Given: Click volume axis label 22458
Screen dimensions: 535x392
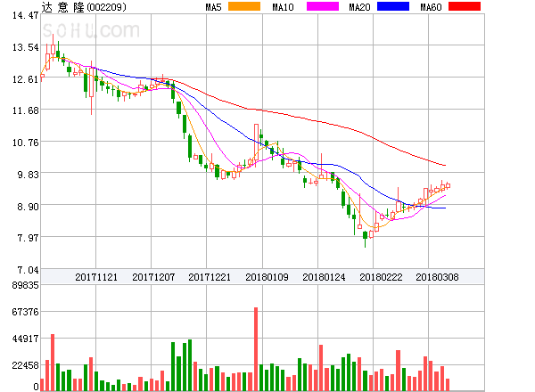Looking at the screenshot, I should pos(25,365).
